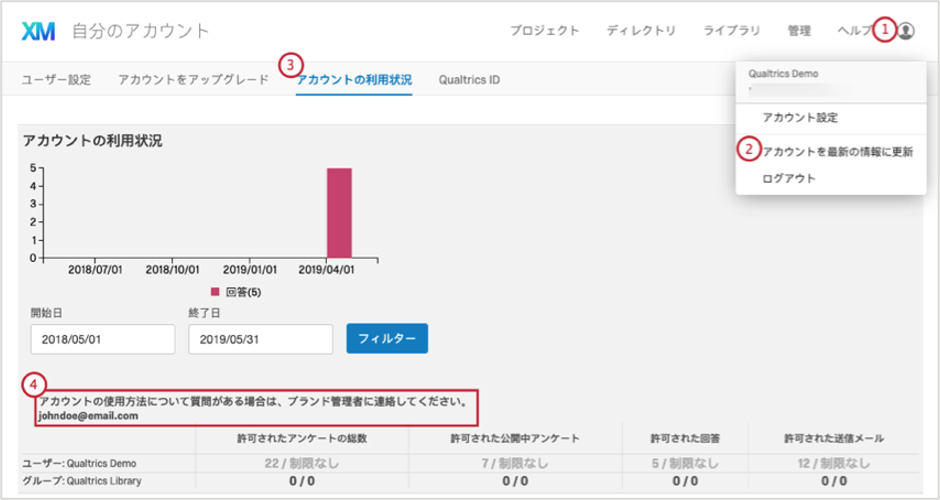Click the johndoe@email.com contact address

(x=88, y=415)
